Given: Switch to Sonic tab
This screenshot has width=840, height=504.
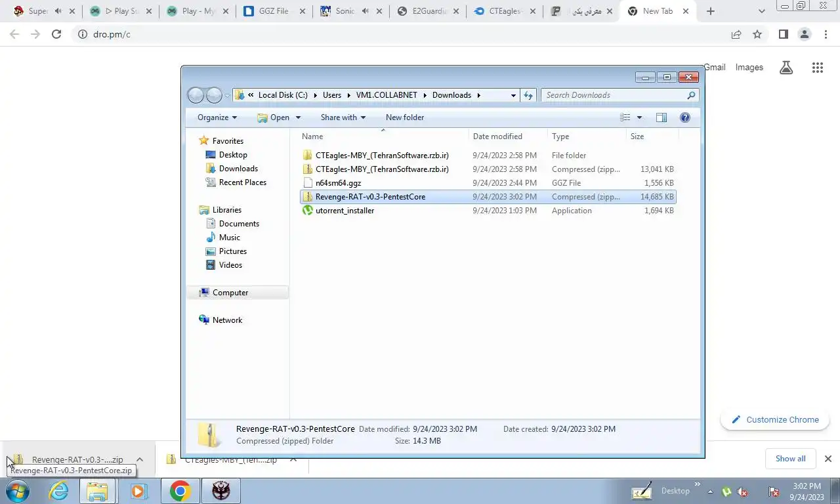Looking at the screenshot, I should (352, 11).
